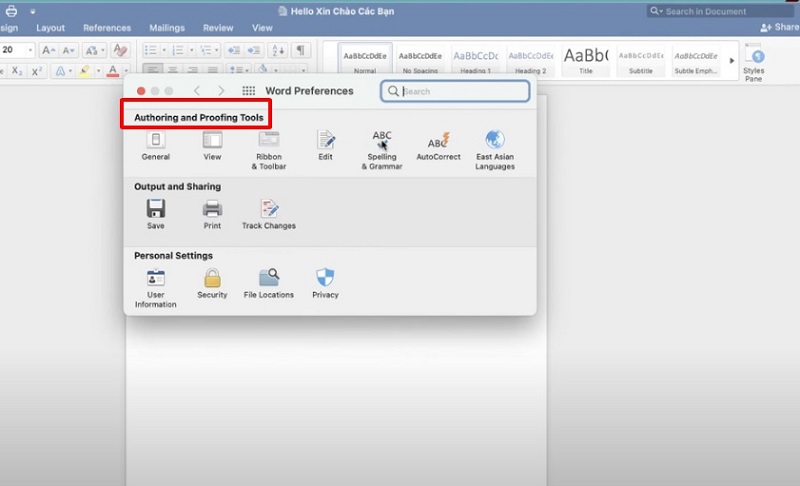Open the font size dropdown
This screenshot has height=486, width=800.
coord(30,50)
